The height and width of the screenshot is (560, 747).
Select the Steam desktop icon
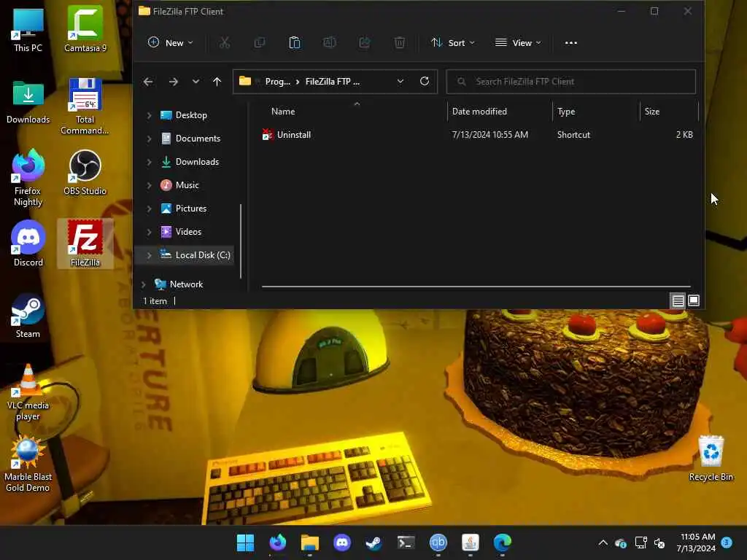[28, 316]
